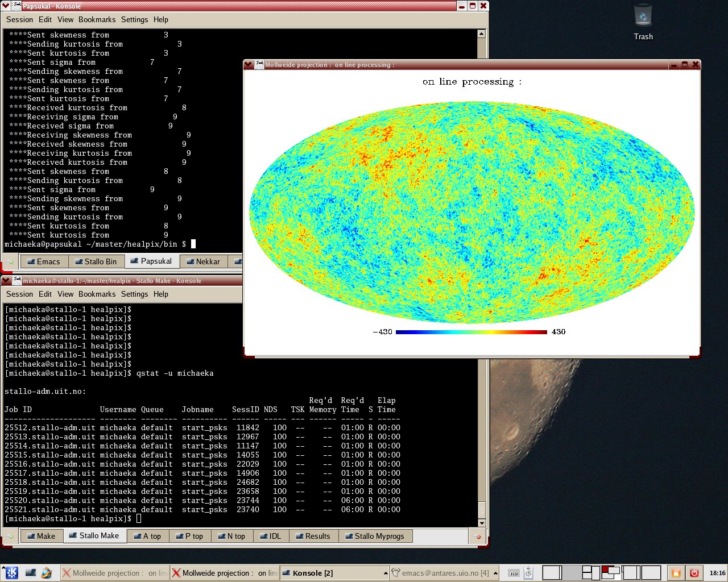Open Help menu in Papsukal Konsole
Screen dimensions: 728x582
pos(161,19)
